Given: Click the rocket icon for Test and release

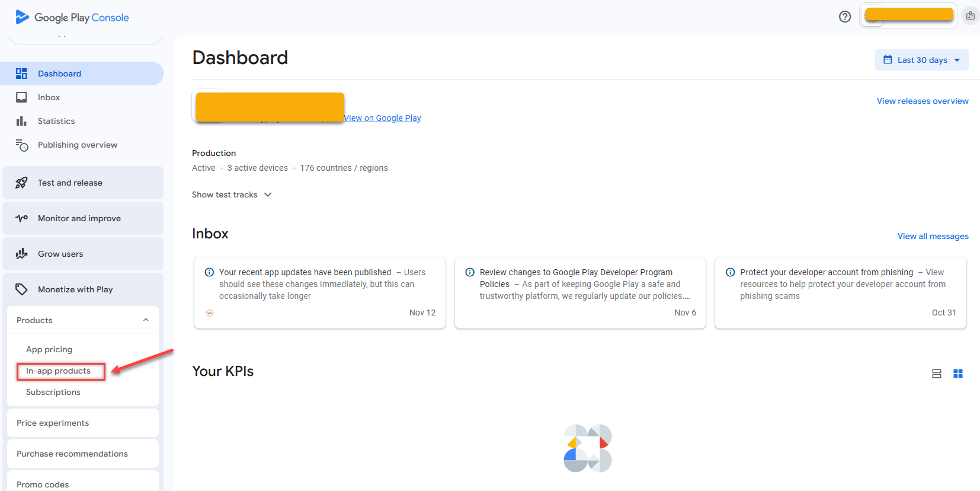Looking at the screenshot, I should click(21, 183).
